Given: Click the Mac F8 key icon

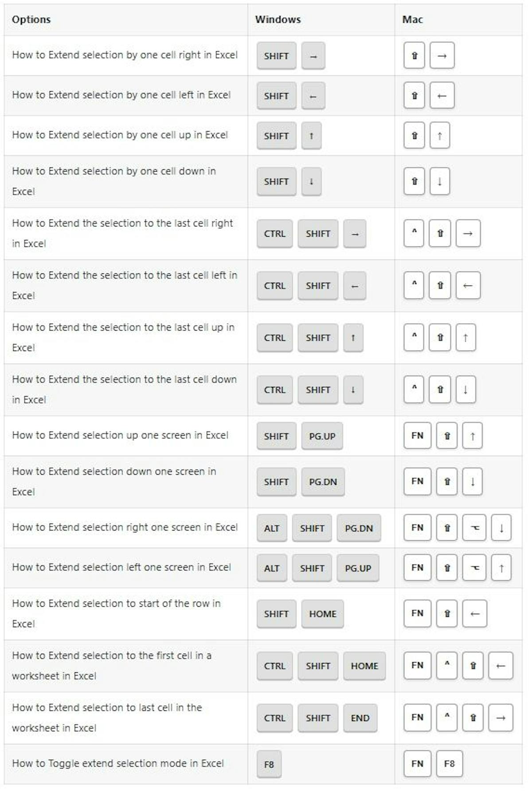Looking at the screenshot, I should [449, 764].
